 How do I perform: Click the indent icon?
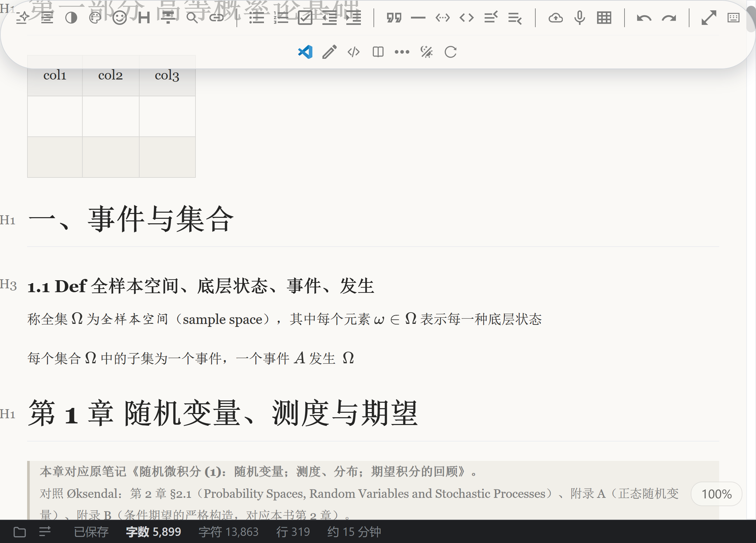pos(353,18)
